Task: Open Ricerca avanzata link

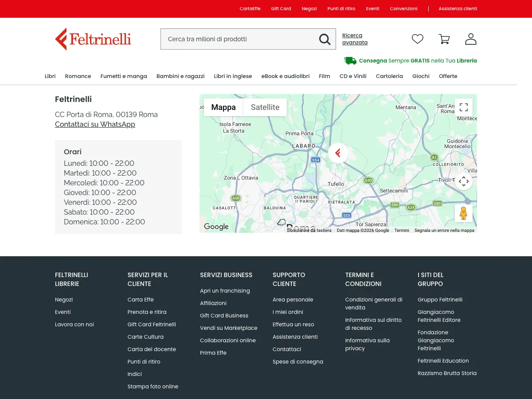Action: [x=355, y=39]
